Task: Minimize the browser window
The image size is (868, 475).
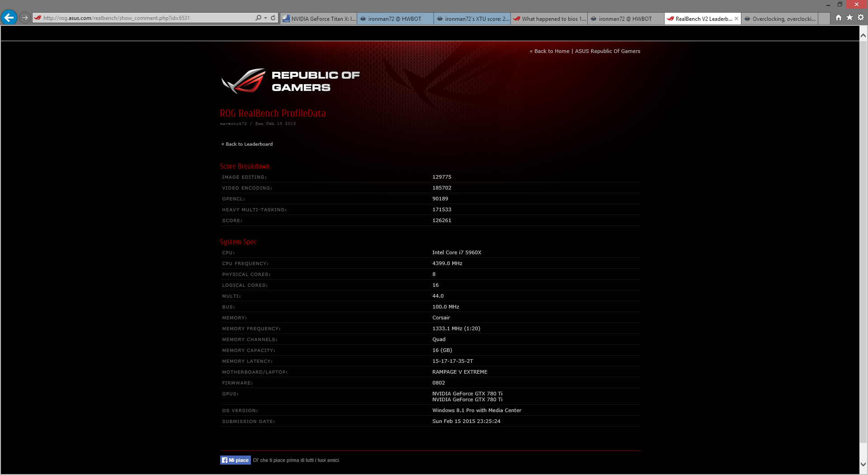Action: tap(828, 5)
